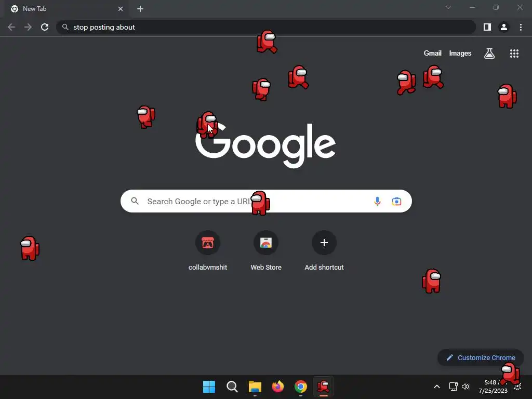This screenshot has height=399, width=532.
Task: Open the tab search dropdown arrow
Action: click(x=448, y=7)
